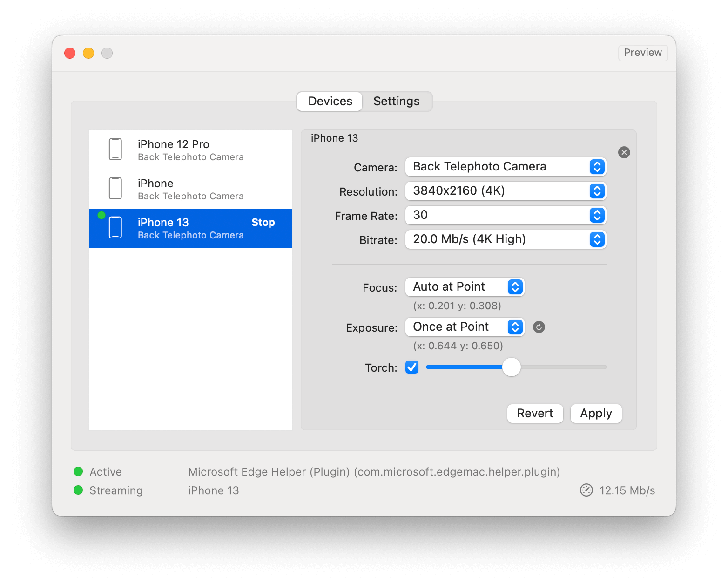Open the Exposure mode dropdown
This screenshot has width=728, height=585.
465,327
